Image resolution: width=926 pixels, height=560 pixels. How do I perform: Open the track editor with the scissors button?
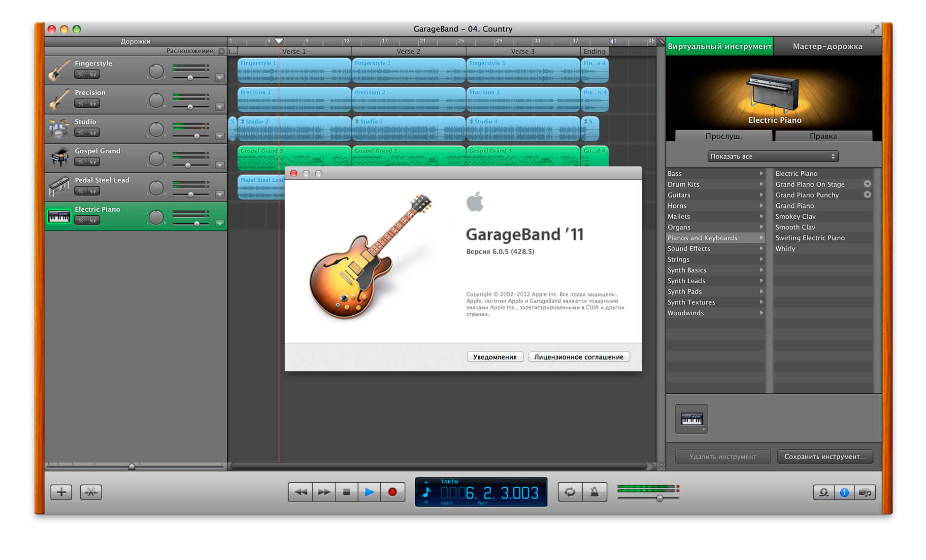coord(91,492)
